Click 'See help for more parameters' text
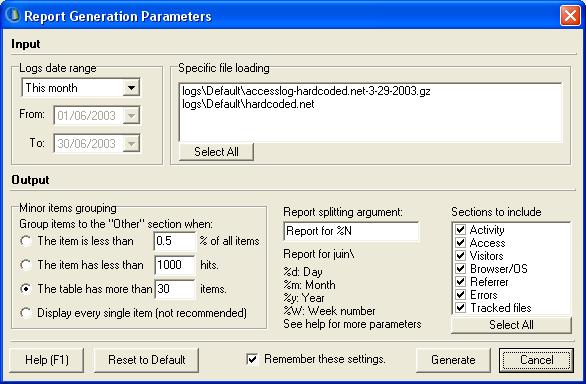Viewport: 586px width, 384px height. [x=352, y=324]
